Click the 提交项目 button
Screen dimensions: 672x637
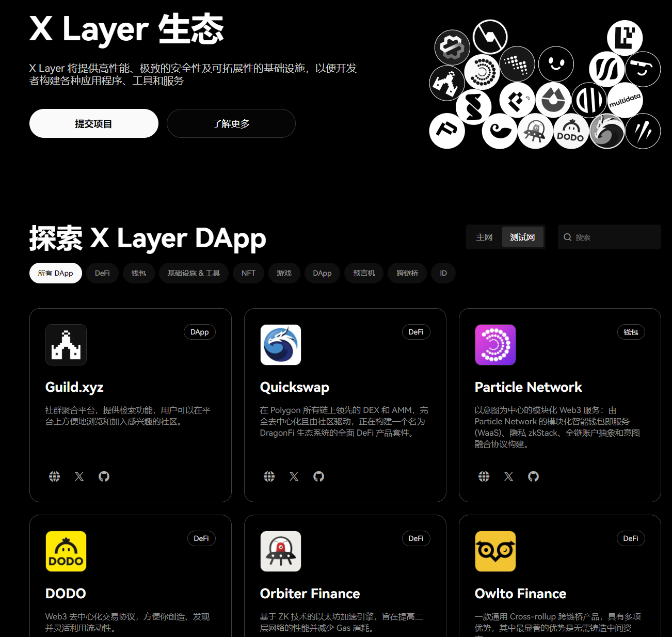[x=94, y=123]
